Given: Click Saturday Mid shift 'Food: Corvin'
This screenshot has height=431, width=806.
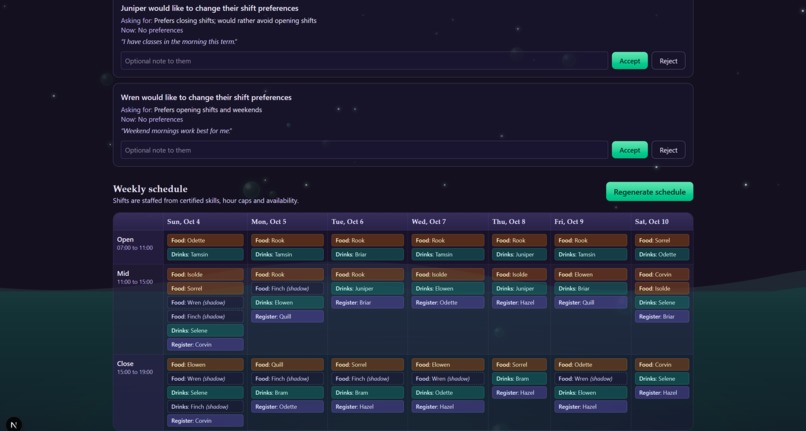Looking at the screenshot, I should click(662, 275).
